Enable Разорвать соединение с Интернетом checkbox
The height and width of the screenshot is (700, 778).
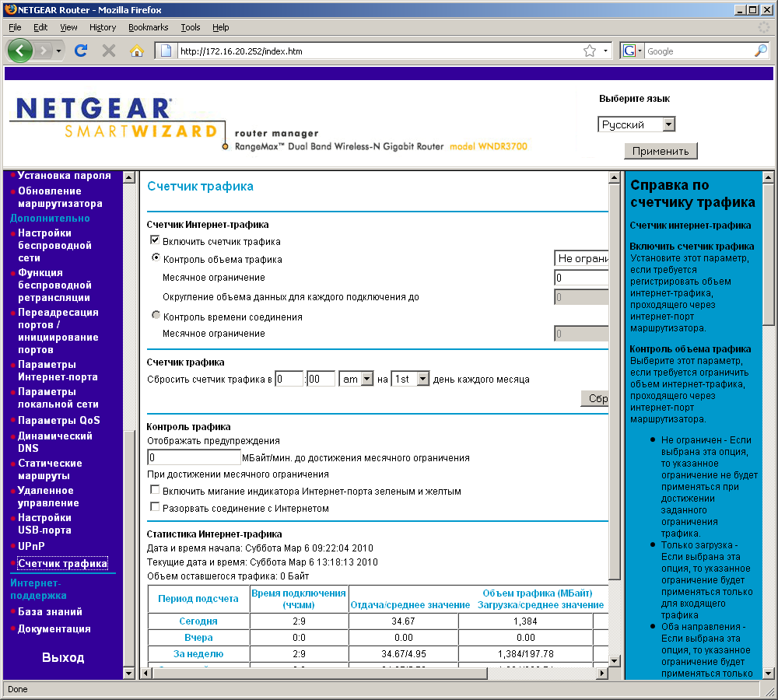point(155,507)
